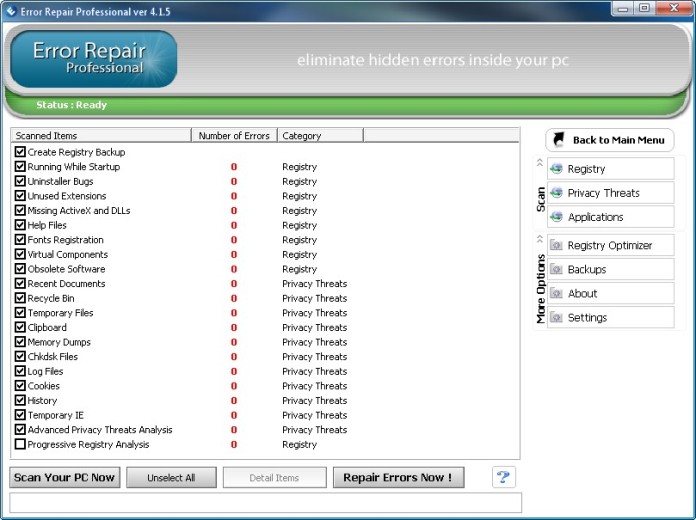Click the Privacy Threats scan icon
Image resolution: width=696 pixels, height=520 pixels.
[x=557, y=193]
